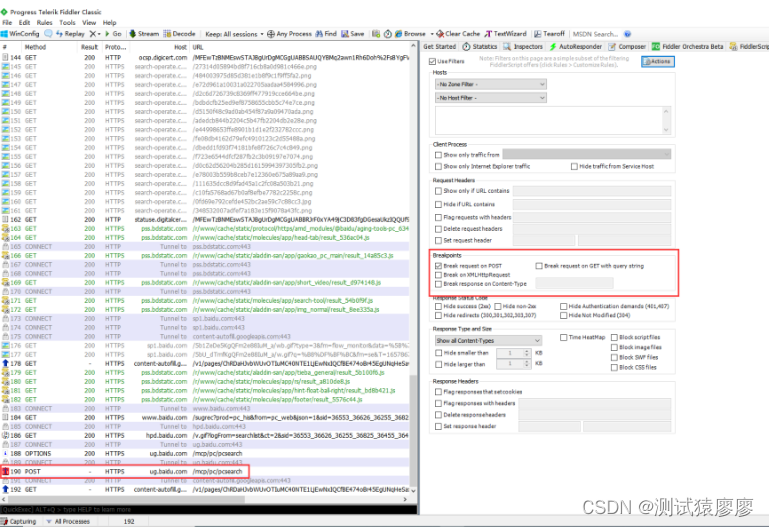Check Block image files
This screenshot has width=769, height=527.
click(x=614, y=347)
